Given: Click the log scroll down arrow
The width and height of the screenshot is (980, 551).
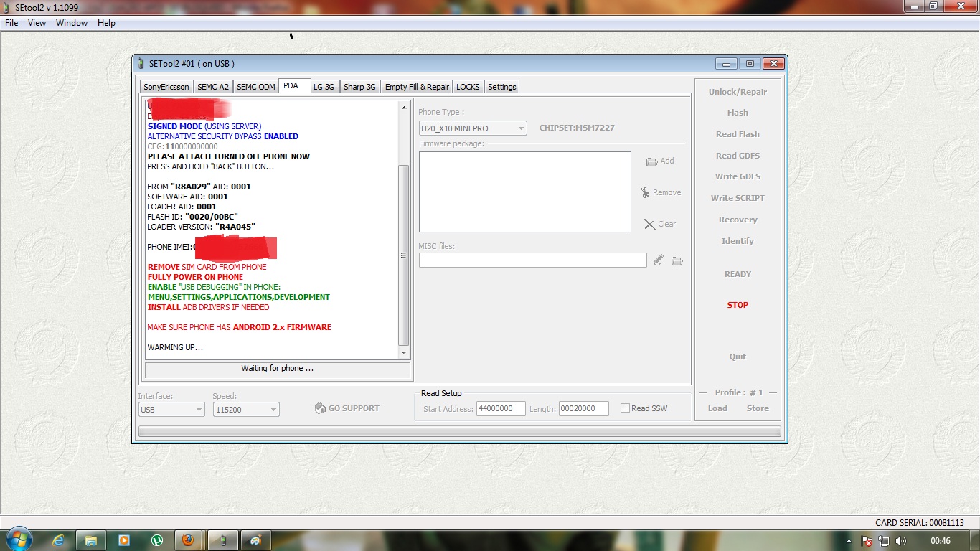Looking at the screenshot, I should 404,353.
